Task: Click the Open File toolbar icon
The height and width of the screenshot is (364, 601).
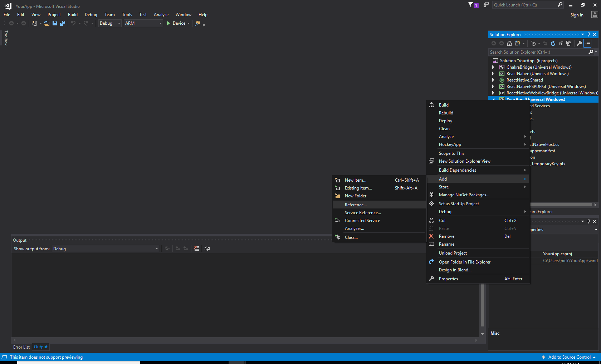Action: pyautogui.click(x=47, y=23)
